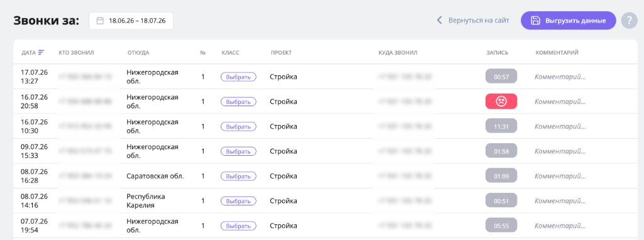Click the red sad-face missed recording badge
The image size is (644, 240).
[501, 101]
